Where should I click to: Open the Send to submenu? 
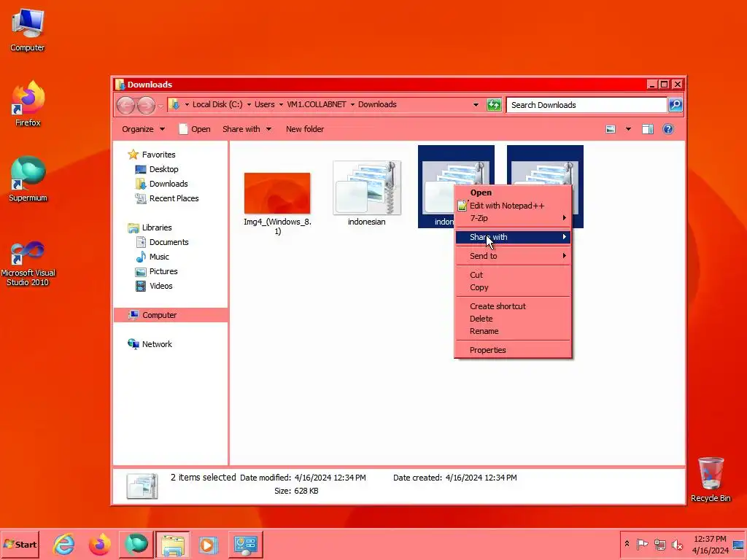tap(513, 256)
